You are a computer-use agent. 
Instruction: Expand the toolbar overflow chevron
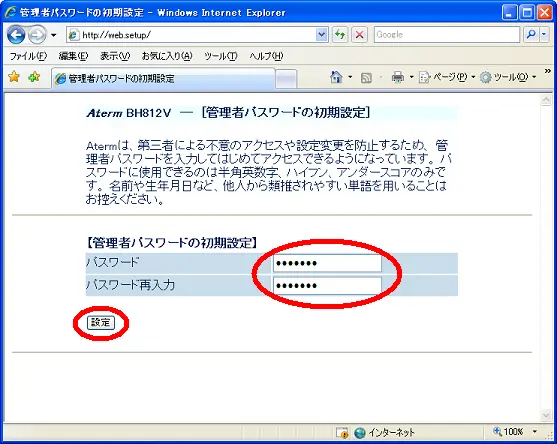click(547, 71)
